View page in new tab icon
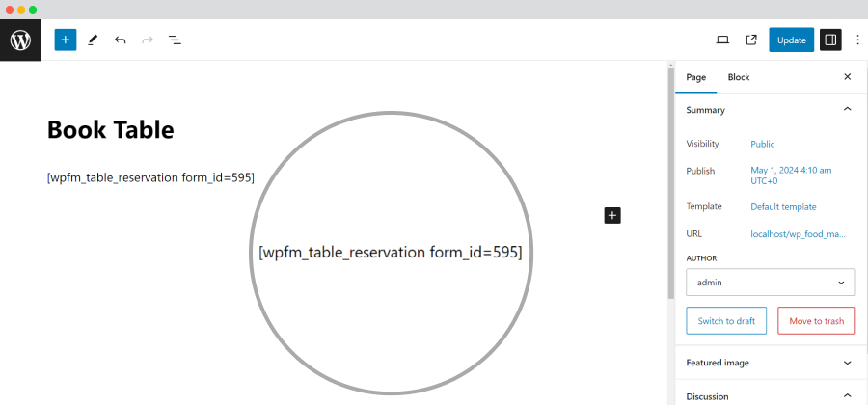 click(x=751, y=40)
